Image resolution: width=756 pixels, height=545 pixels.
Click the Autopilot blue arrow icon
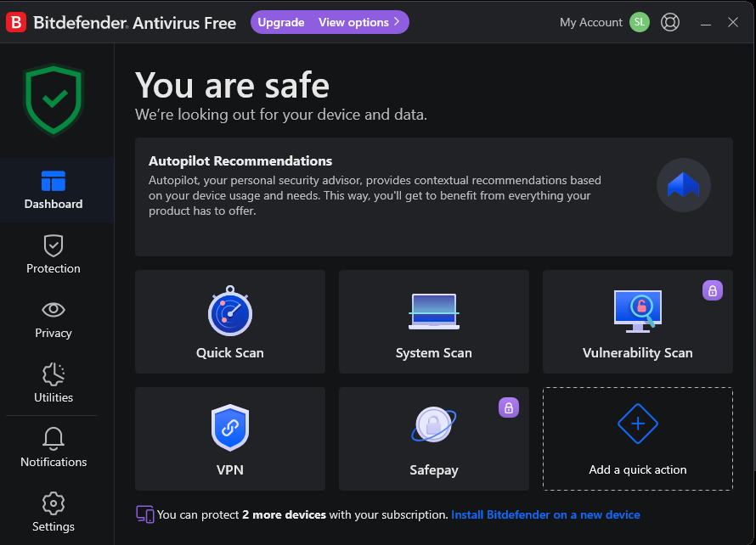[x=683, y=185]
